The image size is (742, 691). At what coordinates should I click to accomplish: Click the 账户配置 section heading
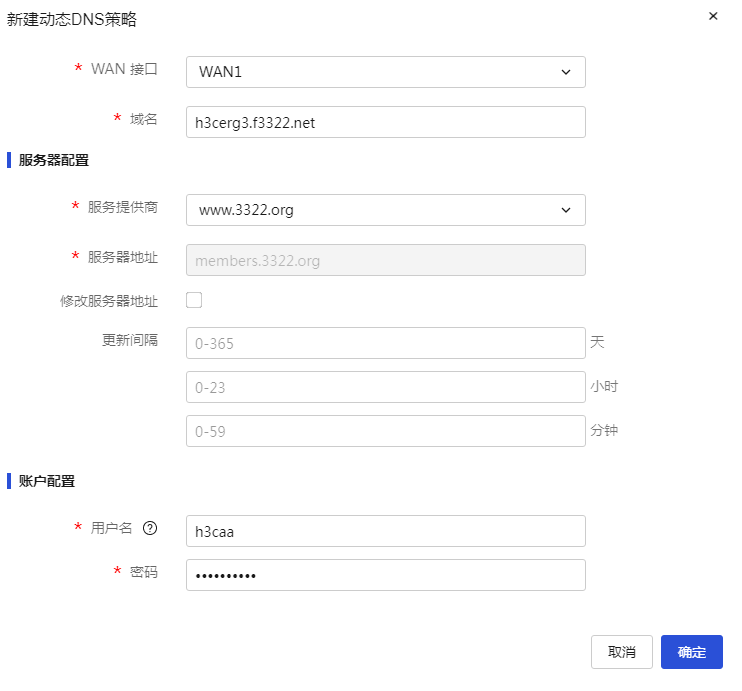tap(46, 481)
